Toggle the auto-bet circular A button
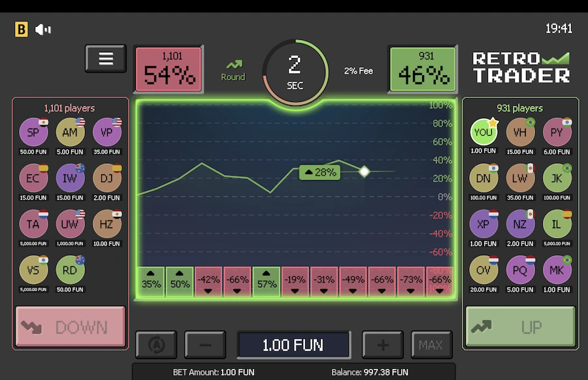Image resolution: width=588 pixels, height=380 pixels. 156,345
